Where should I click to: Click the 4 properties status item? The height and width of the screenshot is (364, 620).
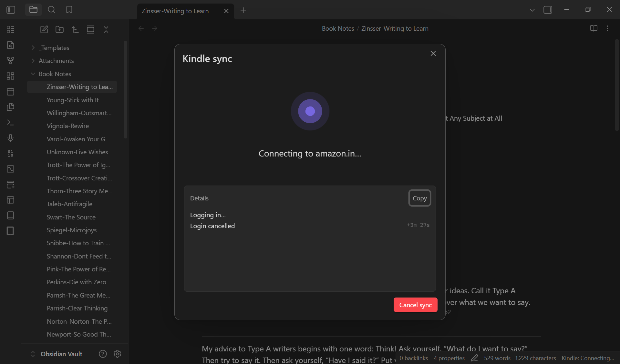pos(449,358)
